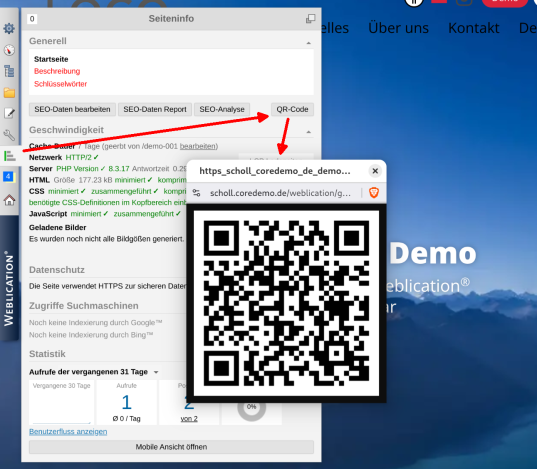Click the SEO-Daten bearbeiten button
This screenshot has height=469, width=537.
click(x=72, y=109)
